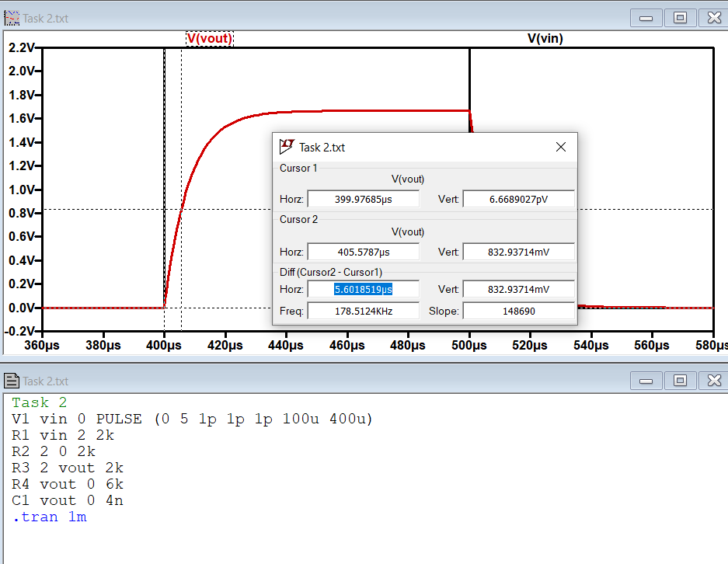728x564 pixels.
Task: Maximize the waveform plot window
Action: click(680, 18)
